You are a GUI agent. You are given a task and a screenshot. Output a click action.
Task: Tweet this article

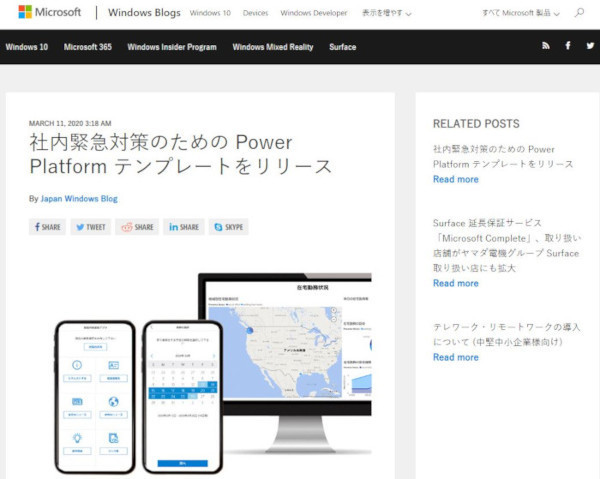[91, 227]
